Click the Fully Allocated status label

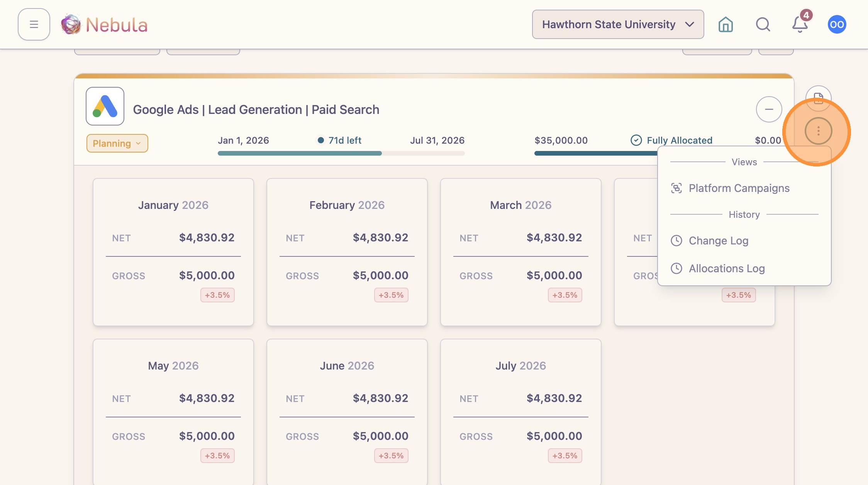tap(680, 140)
